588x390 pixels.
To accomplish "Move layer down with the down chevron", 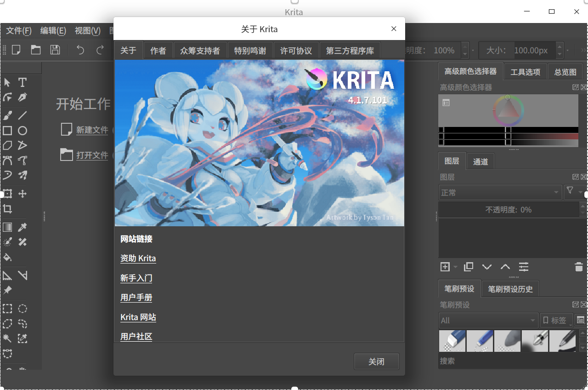I will click(487, 267).
